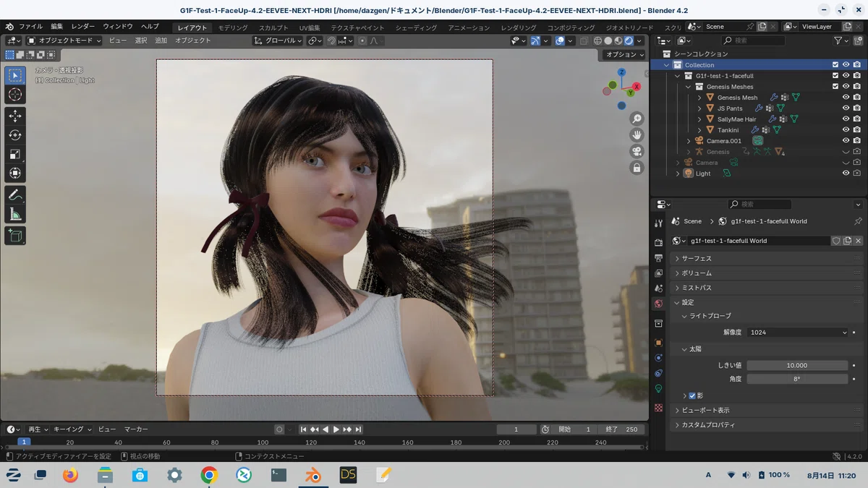Open the Physics properties tab

(658, 358)
